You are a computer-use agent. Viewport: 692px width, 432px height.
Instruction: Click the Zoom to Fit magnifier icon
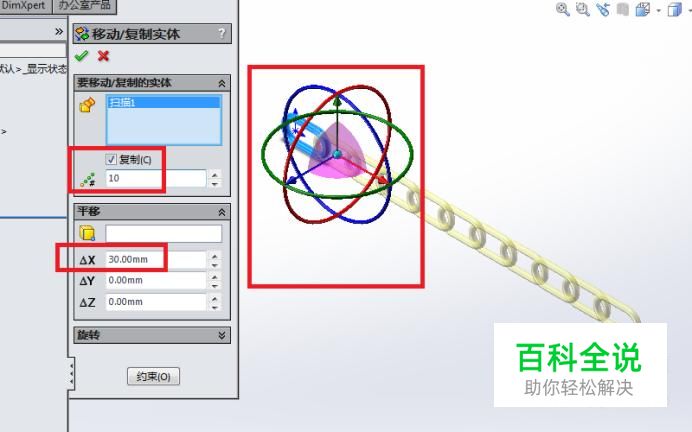tap(562, 9)
